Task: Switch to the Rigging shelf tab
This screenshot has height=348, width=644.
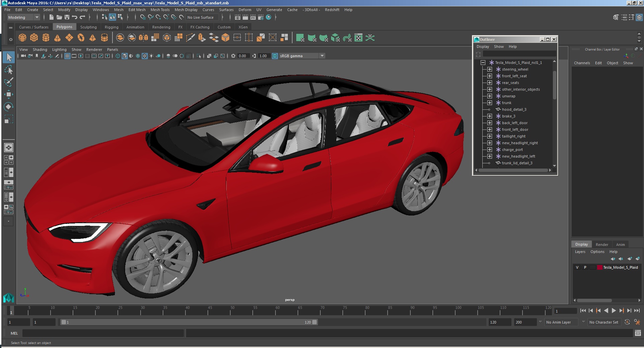Action: tap(111, 27)
